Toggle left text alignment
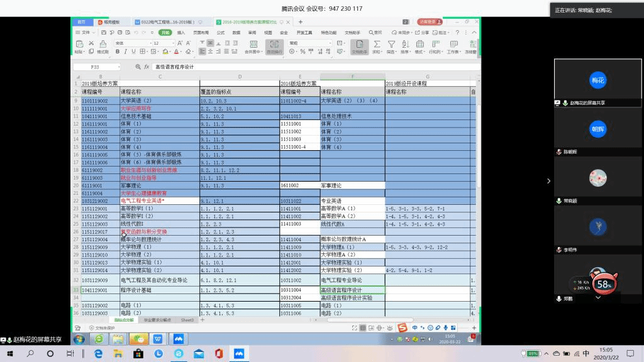This screenshot has width=644, height=362. pyautogui.click(x=202, y=52)
